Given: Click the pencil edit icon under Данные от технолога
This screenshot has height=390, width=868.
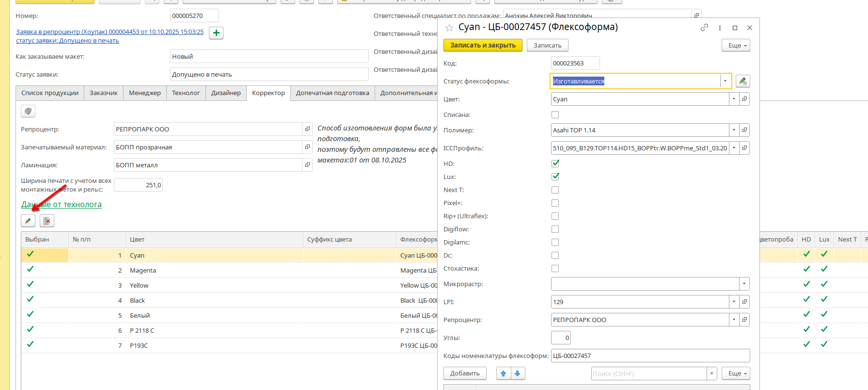Looking at the screenshot, I should (x=28, y=221).
